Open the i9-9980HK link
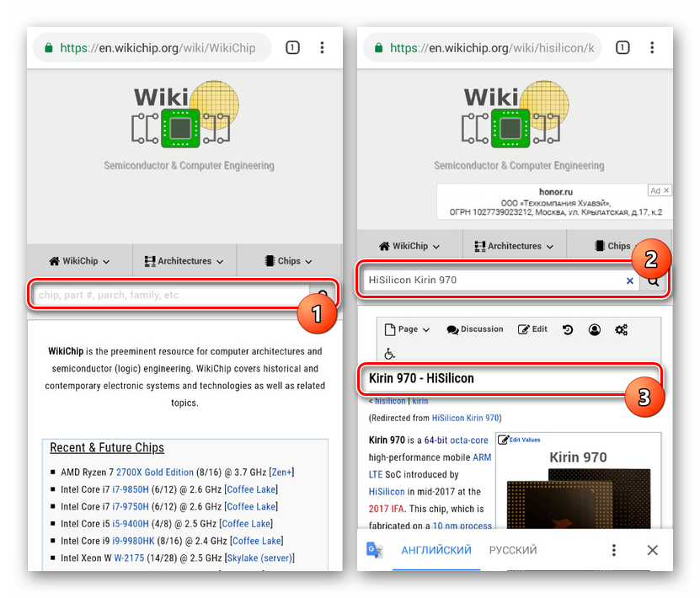Image resolution: width=700 pixels, height=598 pixels. tap(133, 541)
